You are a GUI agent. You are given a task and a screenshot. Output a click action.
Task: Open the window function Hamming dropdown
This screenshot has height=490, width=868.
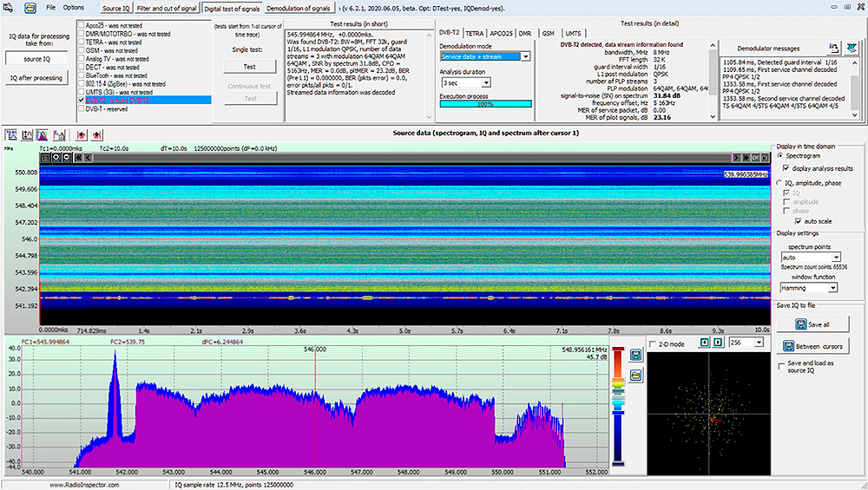click(x=834, y=287)
